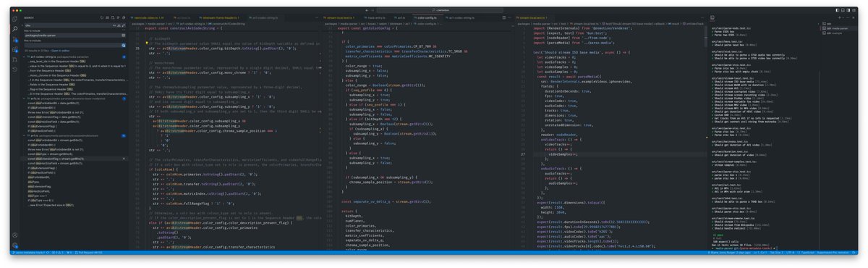Change TypeScript language mode in status bar
Image resolution: width=868 pixels, height=268 pixels.
[806, 252]
